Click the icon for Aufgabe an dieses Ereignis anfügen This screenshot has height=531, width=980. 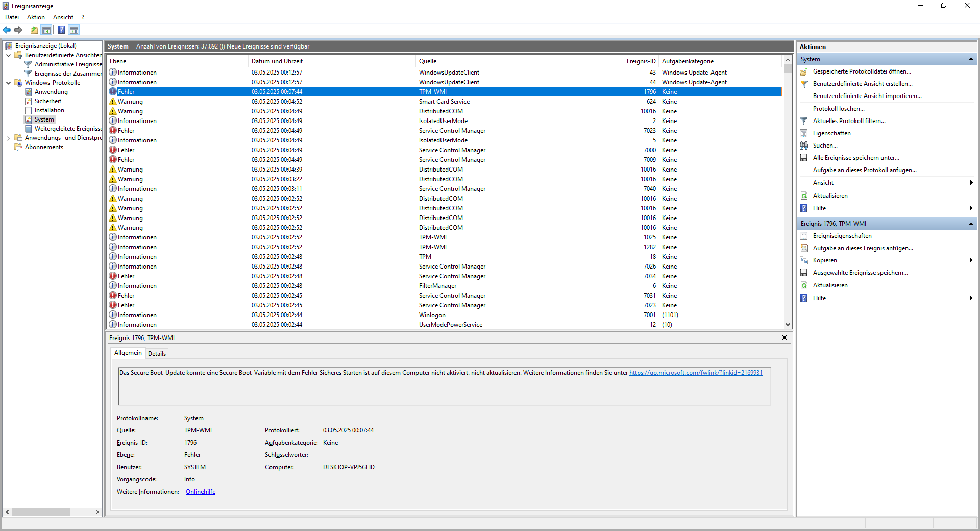pos(804,248)
